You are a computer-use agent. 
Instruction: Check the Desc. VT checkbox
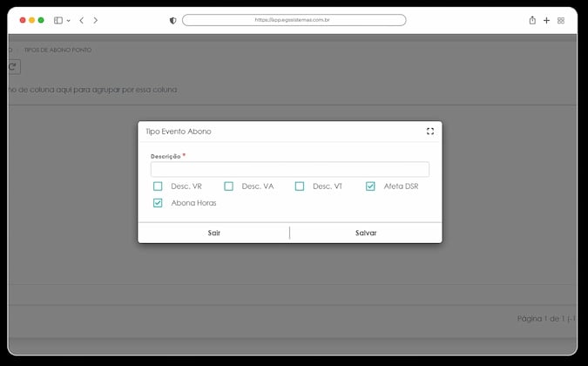click(300, 186)
